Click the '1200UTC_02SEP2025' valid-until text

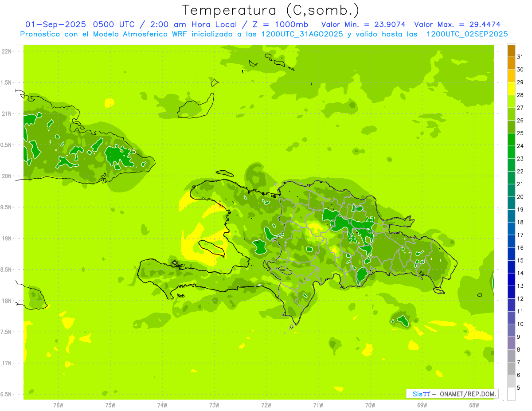467,34
